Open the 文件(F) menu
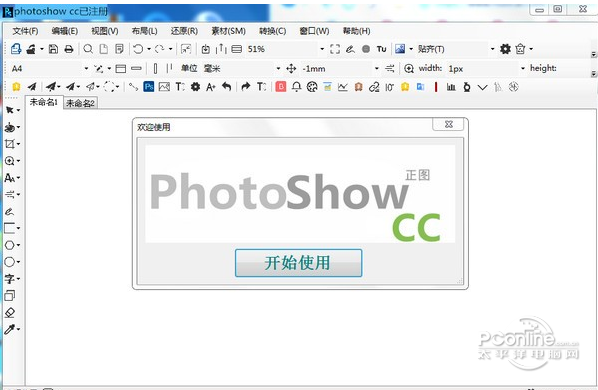598x390 pixels. point(25,31)
